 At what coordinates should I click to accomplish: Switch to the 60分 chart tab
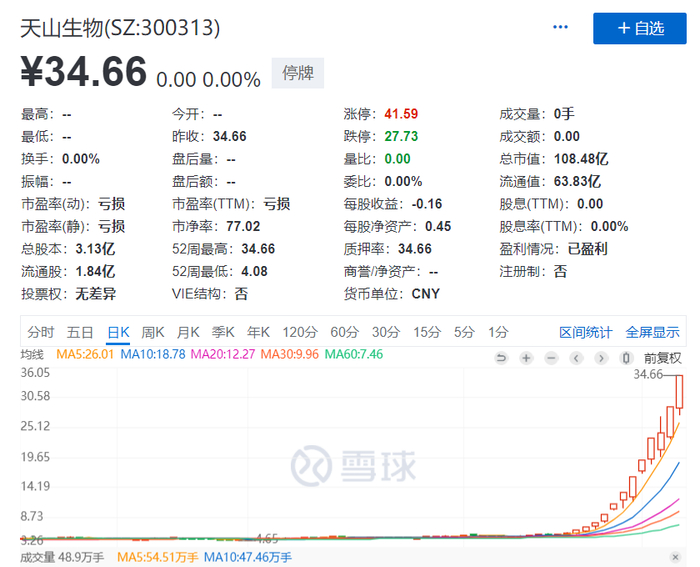[345, 332]
